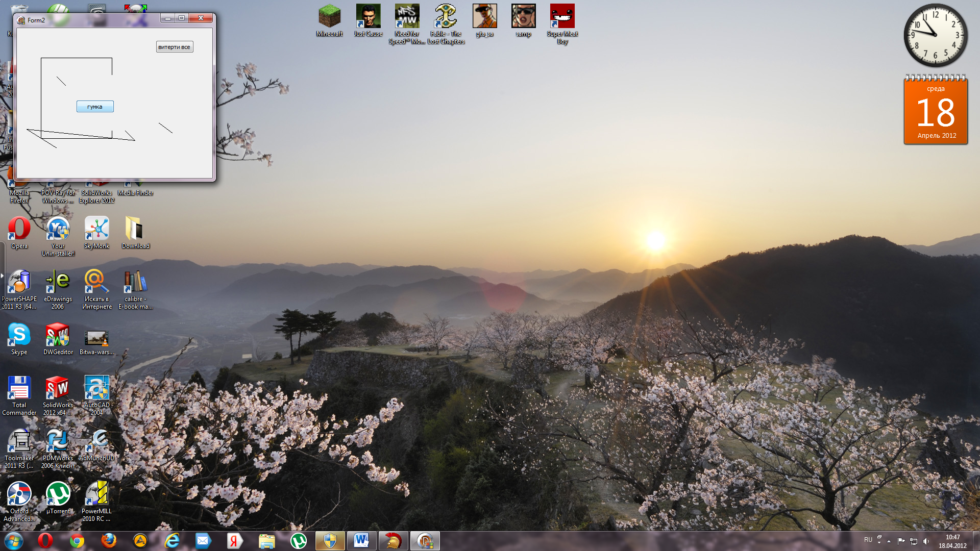Open the network tray icon
The image size is (980, 551).
(914, 541)
